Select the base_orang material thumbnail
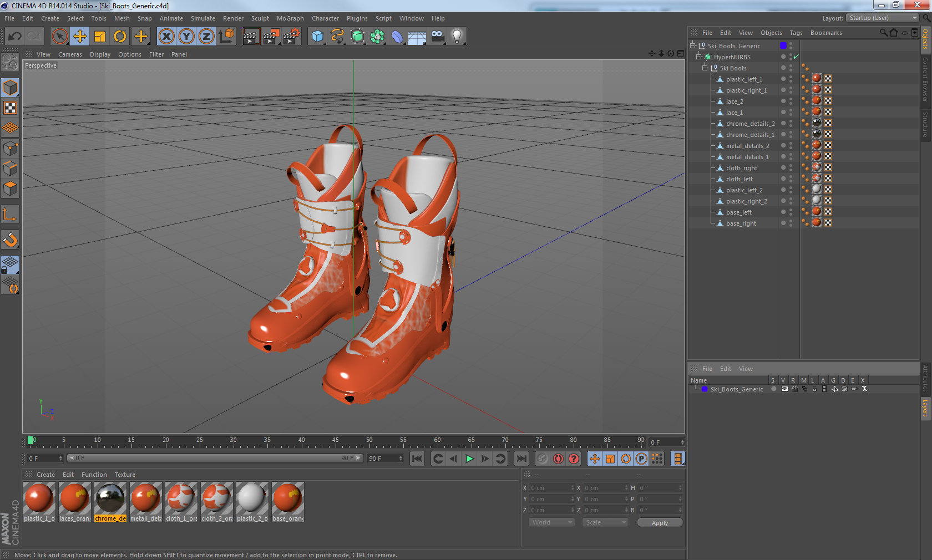This screenshot has width=932, height=560. (287, 502)
